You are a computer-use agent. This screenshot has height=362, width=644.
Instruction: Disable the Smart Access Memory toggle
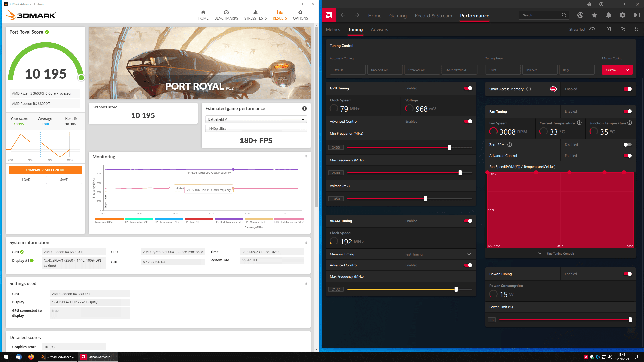coord(627,89)
